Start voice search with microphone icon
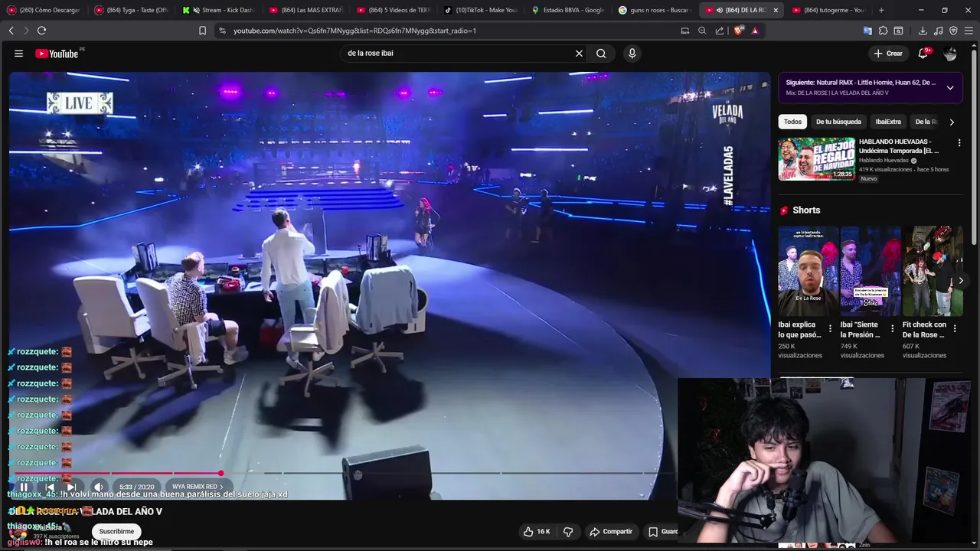 coord(632,54)
